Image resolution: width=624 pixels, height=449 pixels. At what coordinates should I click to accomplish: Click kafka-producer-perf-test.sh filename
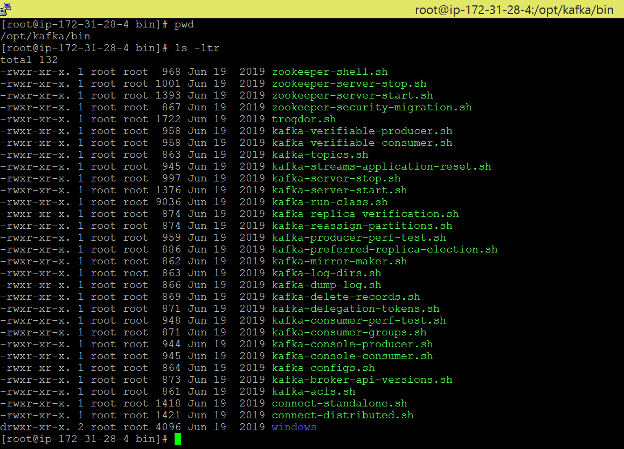click(x=359, y=238)
